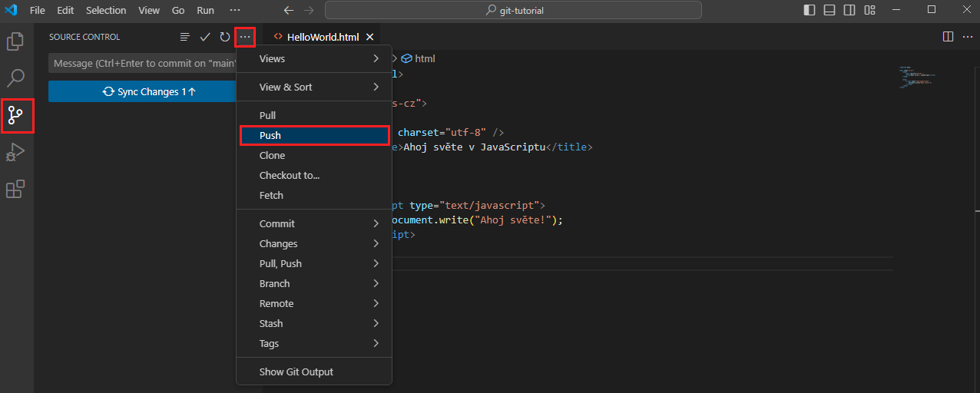Expand the Views submenu
The width and height of the screenshot is (980, 393).
pos(314,58)
